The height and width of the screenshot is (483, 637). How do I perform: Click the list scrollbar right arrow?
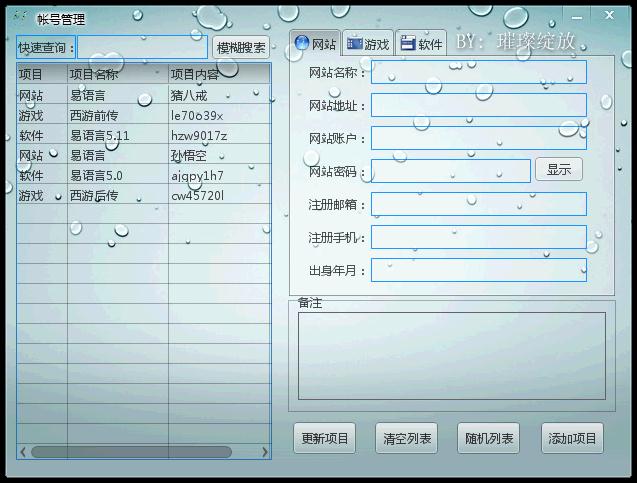[265, 452]
